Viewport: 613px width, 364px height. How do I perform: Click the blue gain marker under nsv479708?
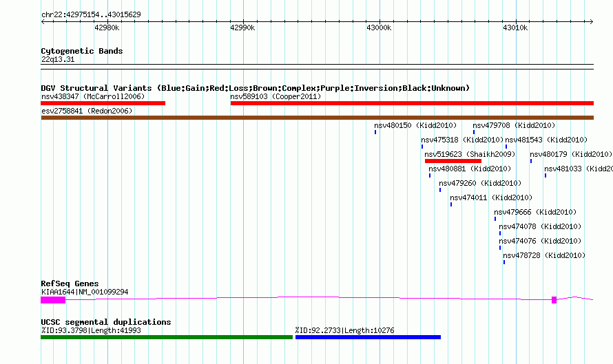pyautogui.click(x=474, y=132)
